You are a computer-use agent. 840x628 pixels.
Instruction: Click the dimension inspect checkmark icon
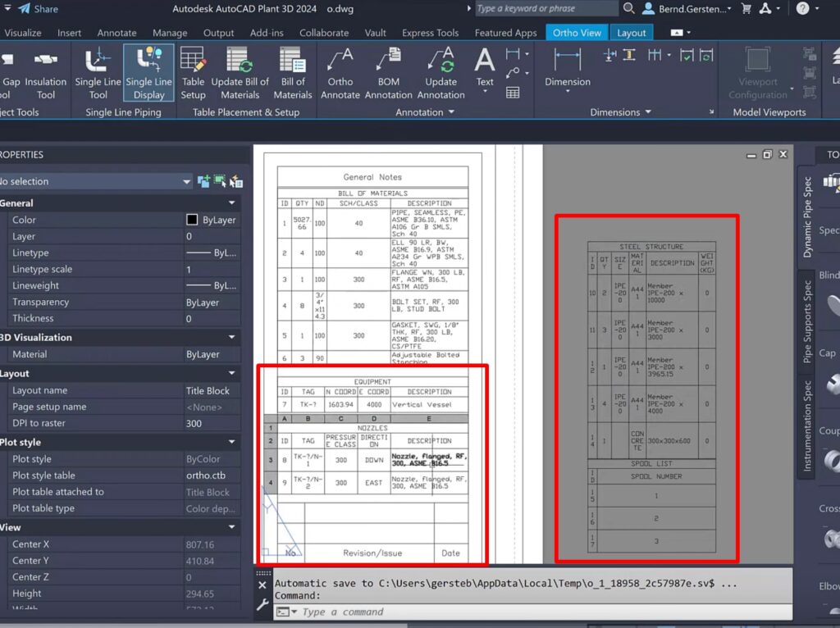click(x=687, y=55)
